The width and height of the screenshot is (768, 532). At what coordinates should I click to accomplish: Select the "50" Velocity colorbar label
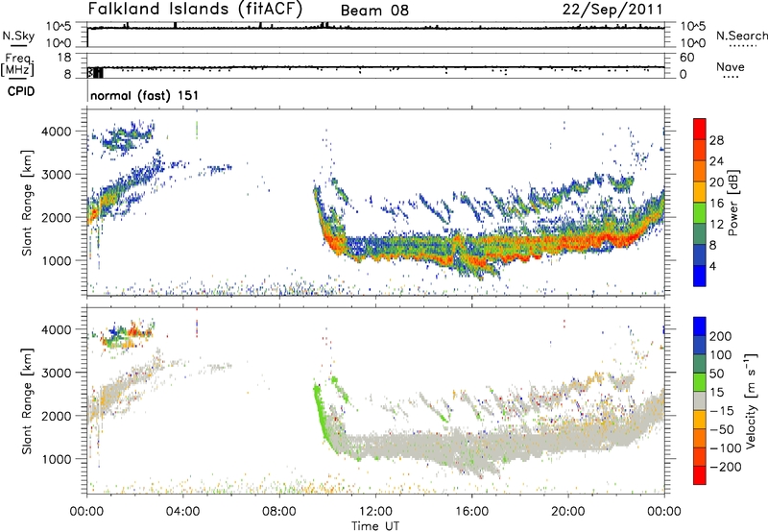click(716, 374)
